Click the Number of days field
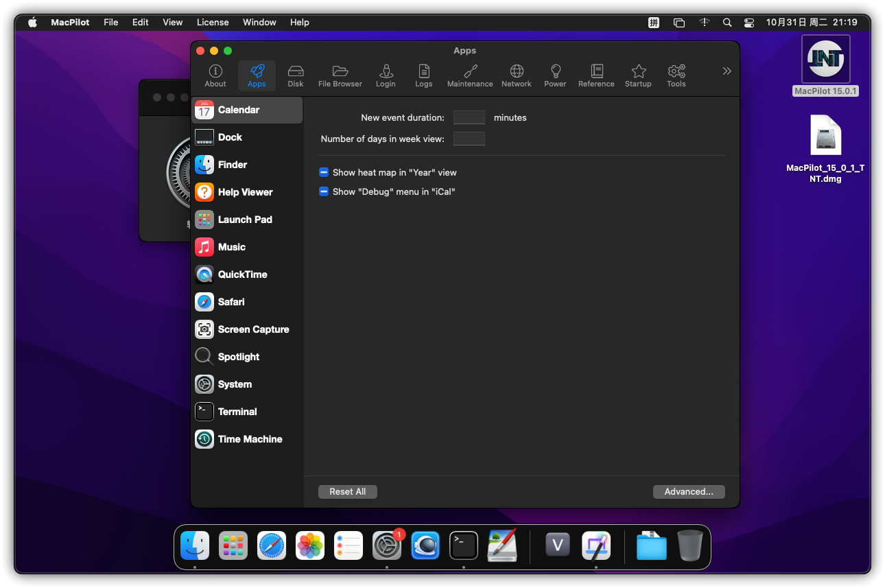 [469, 139]
